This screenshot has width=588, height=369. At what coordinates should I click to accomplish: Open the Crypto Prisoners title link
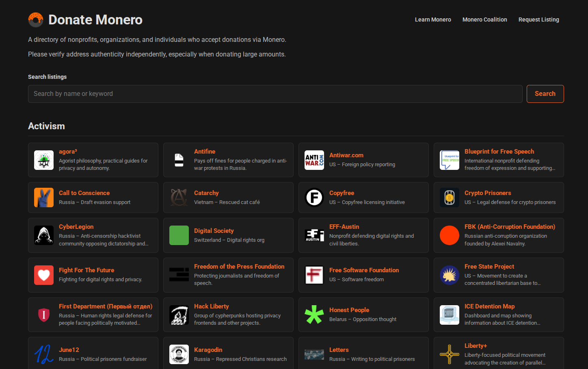(x=488, y=193)
